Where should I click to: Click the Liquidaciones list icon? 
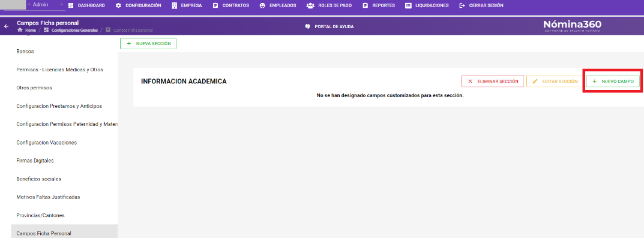coord(408,6)
